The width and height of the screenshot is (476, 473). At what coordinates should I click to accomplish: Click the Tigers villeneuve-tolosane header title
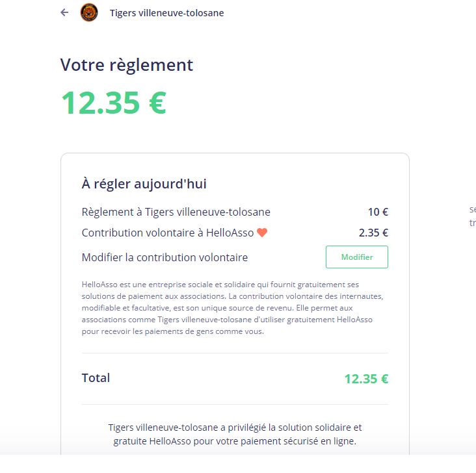pyautogui.click(x=166, y=13)
